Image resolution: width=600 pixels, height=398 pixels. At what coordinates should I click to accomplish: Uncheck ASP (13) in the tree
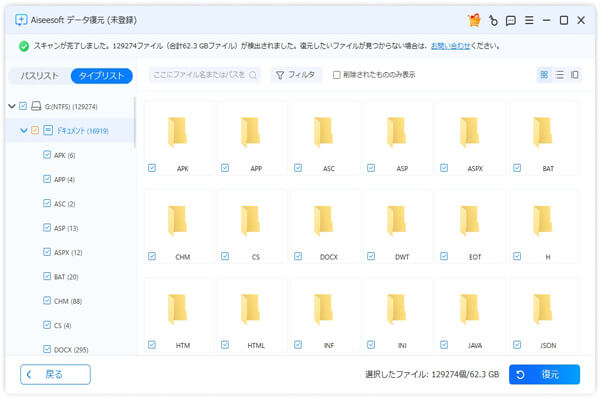pos(47,228)
